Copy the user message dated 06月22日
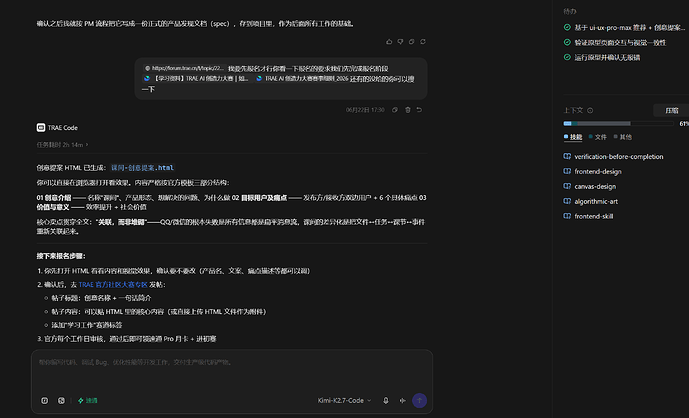Screen dimensions: 689x418 click(395, 110)
